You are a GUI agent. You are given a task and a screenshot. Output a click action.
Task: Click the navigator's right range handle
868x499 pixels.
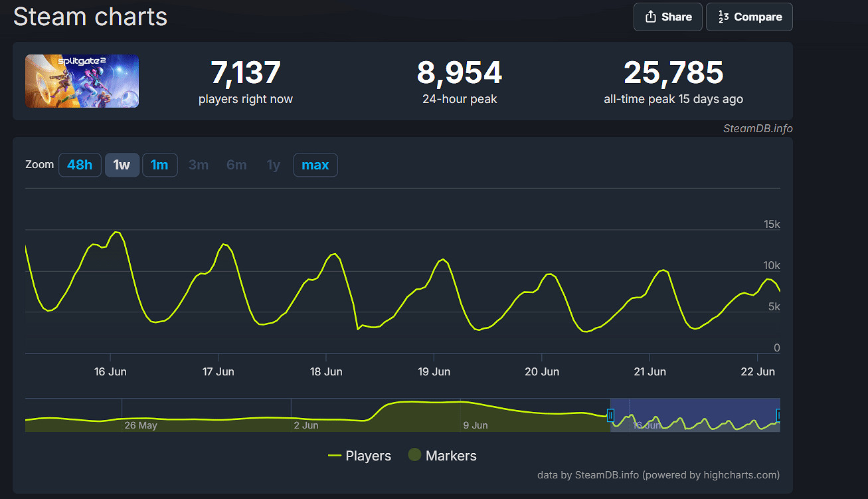point(778,416)
